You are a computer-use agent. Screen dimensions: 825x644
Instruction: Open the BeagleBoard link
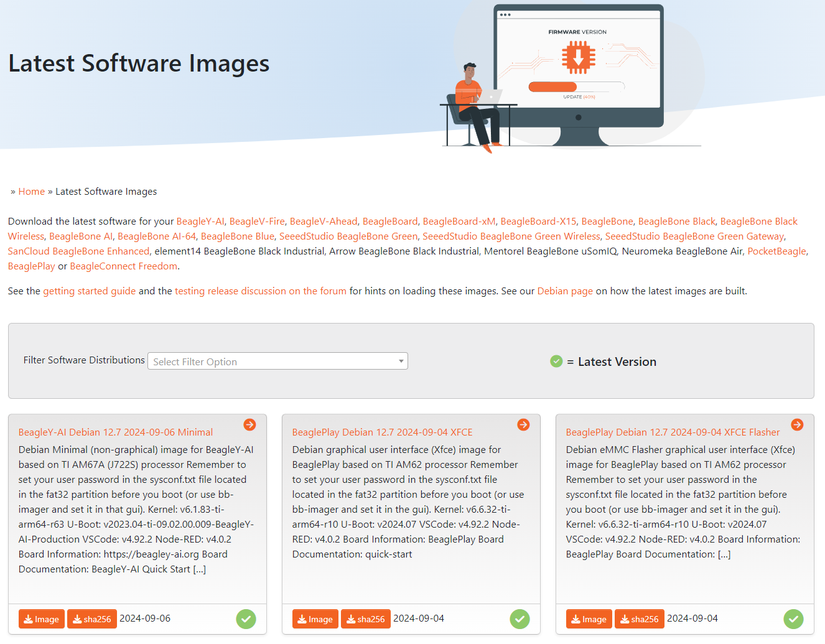[390, 222]
